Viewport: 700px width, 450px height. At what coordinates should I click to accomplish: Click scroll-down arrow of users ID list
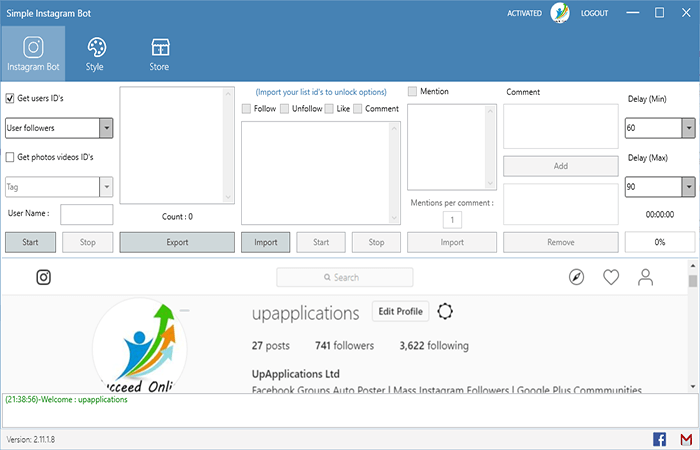click(228, 197)
